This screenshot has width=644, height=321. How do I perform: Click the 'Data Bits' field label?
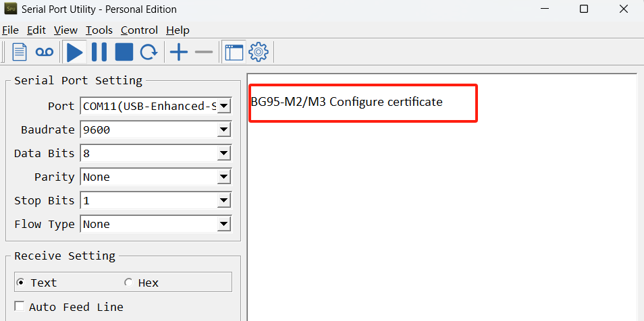click(45, 154)
